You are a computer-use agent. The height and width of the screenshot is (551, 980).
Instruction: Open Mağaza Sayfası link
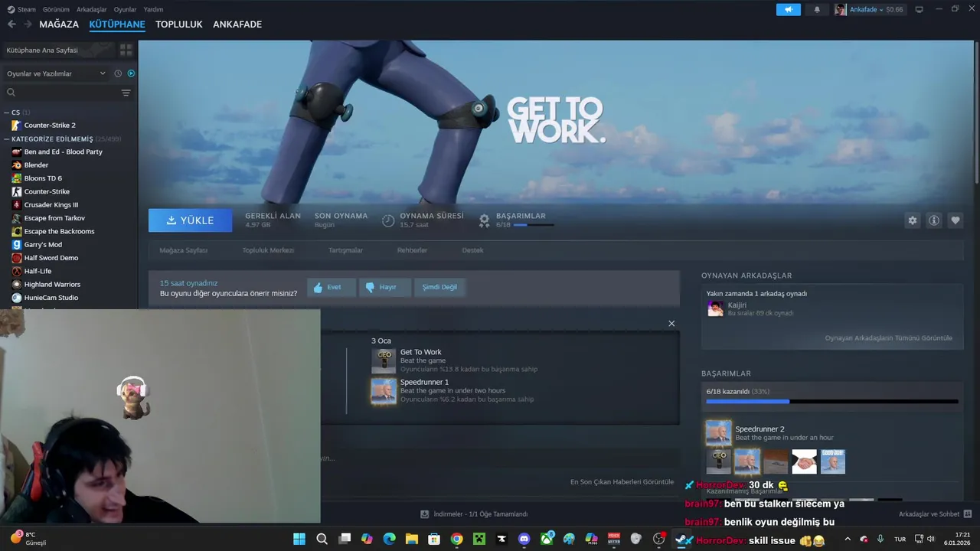[x=183, y=250]
